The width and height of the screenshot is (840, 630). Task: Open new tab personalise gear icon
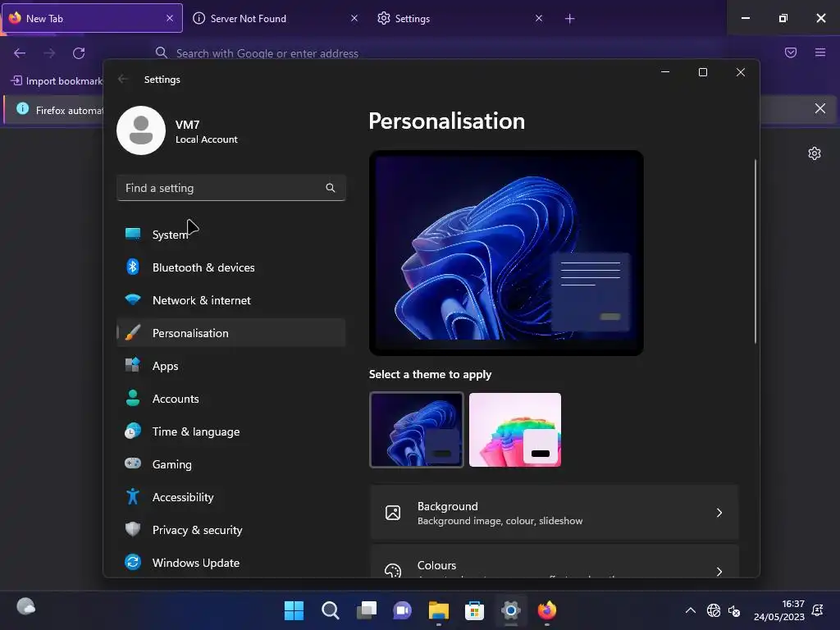pos(815,153)
